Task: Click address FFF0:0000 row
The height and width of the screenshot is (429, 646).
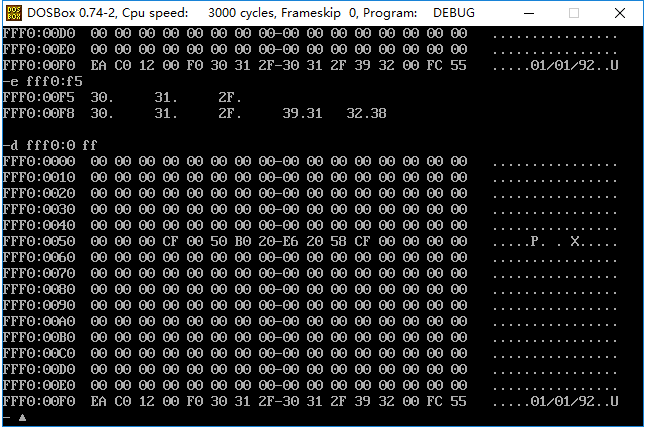Action: pos(39,162)
